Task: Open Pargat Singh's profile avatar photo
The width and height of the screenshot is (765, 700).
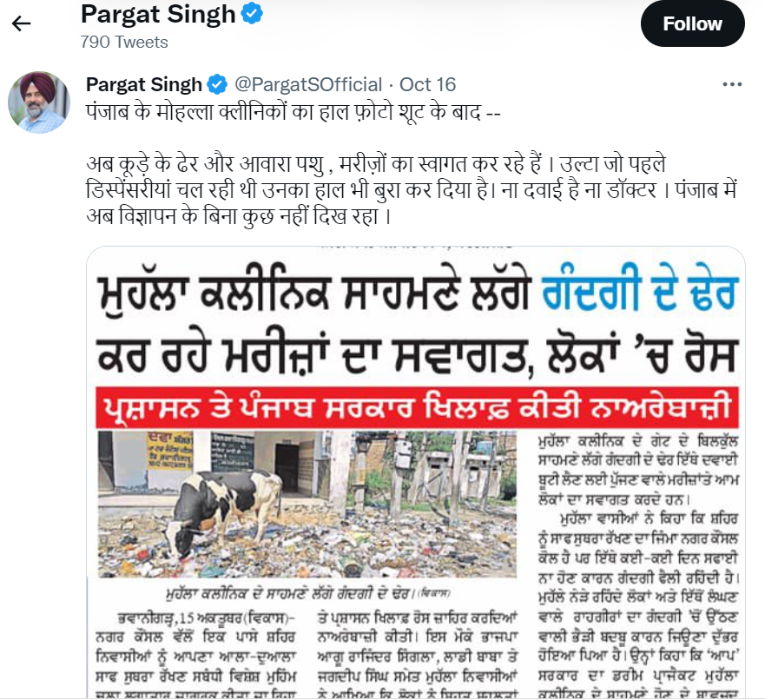Action: click(x=39, y=102)
